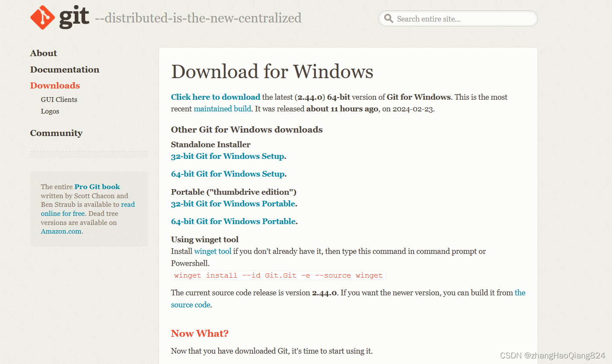Download 64-bit Git for Windows Portable

pyautogui.click(x=234, y=222)
